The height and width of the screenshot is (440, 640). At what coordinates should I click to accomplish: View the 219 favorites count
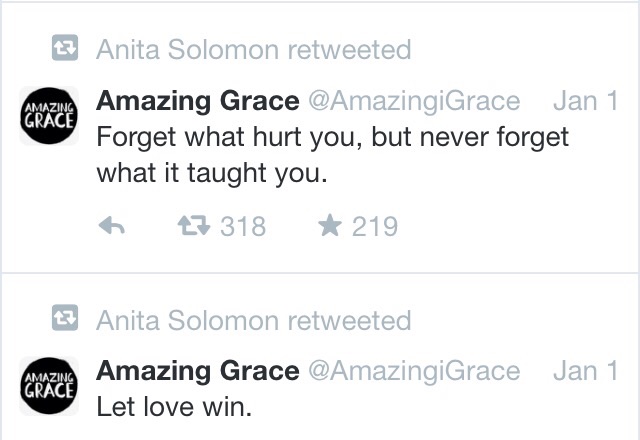375,227
